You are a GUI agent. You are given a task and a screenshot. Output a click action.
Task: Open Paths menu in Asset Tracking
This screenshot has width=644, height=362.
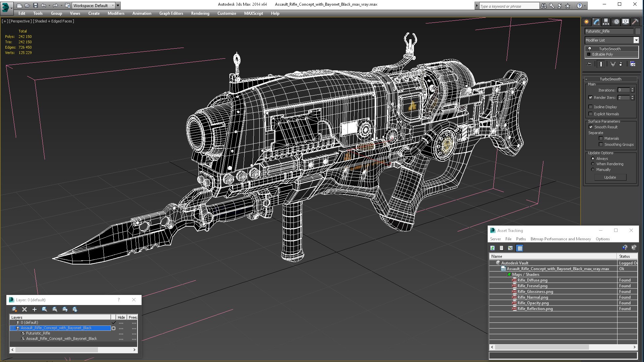tap(521, 239)
